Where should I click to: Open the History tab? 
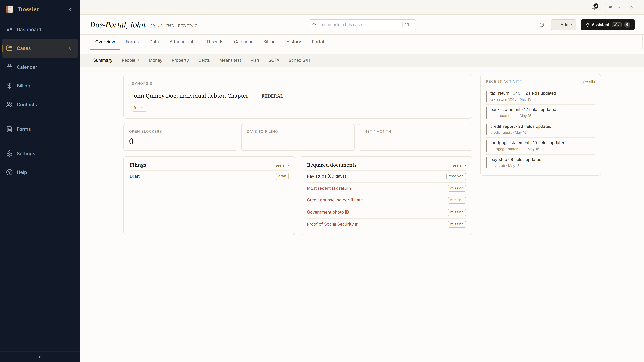click(293, 42)
